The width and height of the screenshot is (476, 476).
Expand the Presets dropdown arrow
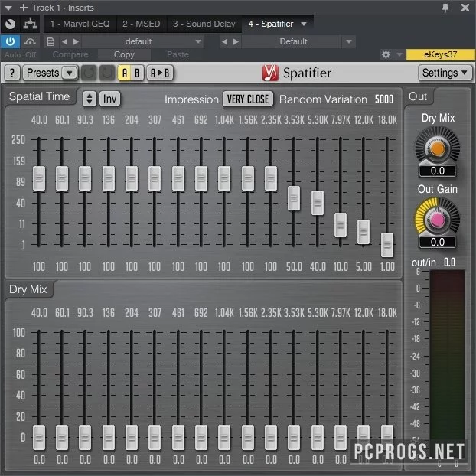(69, 73)
